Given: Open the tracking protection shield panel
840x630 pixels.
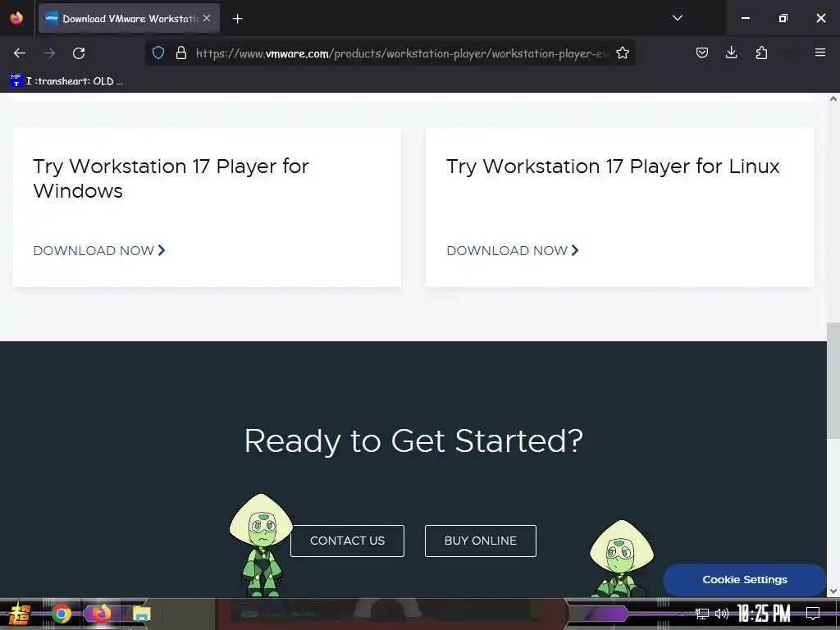Looking at the screenshot, I should [158, 53].
